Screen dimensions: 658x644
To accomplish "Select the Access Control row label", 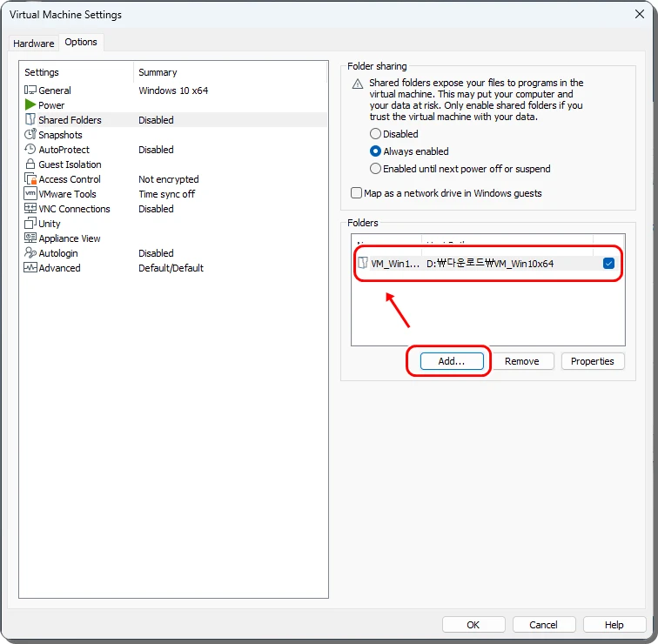I will point(70,179).
